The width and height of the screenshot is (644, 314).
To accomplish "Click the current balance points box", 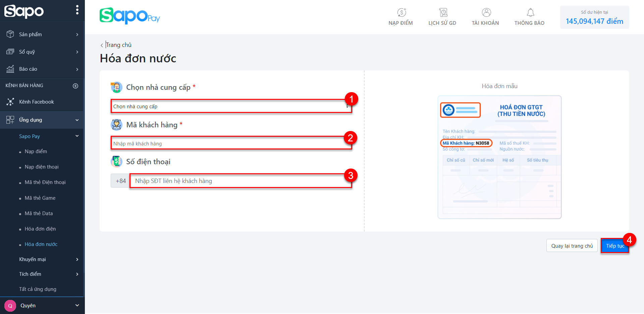I will tap(594, 17).
